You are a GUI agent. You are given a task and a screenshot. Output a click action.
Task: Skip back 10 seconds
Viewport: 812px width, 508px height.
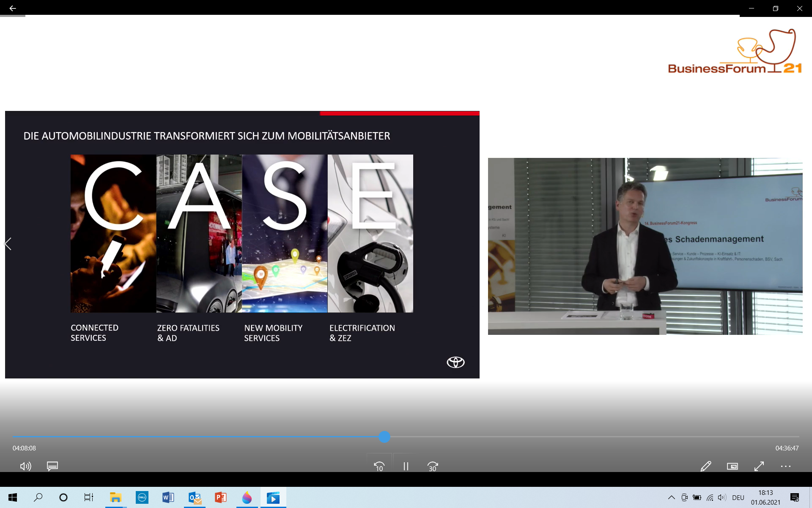[379, 466]
